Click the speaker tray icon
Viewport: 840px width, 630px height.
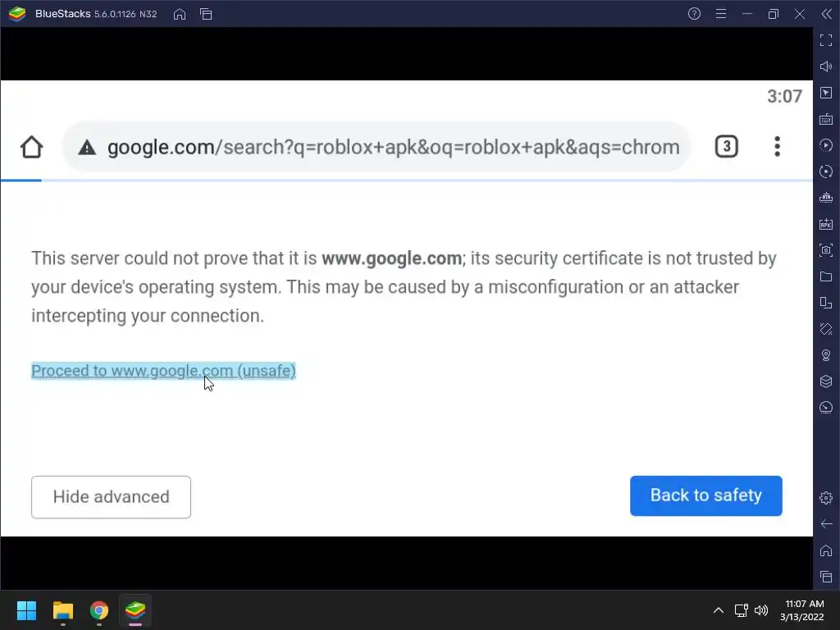(760, 610)
